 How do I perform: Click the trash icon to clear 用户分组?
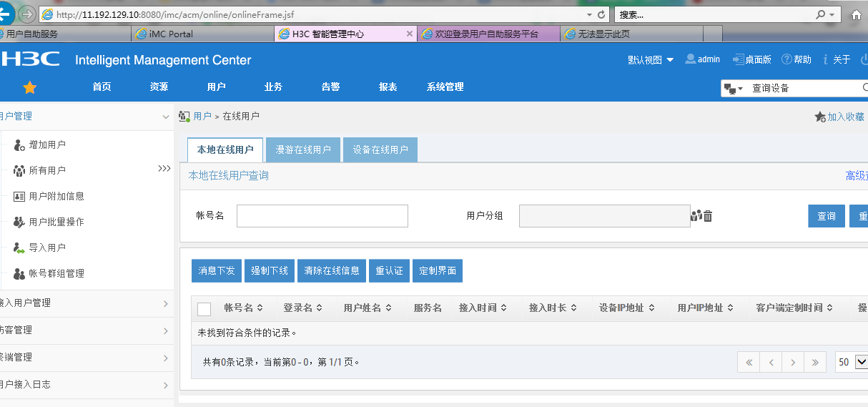708,216
